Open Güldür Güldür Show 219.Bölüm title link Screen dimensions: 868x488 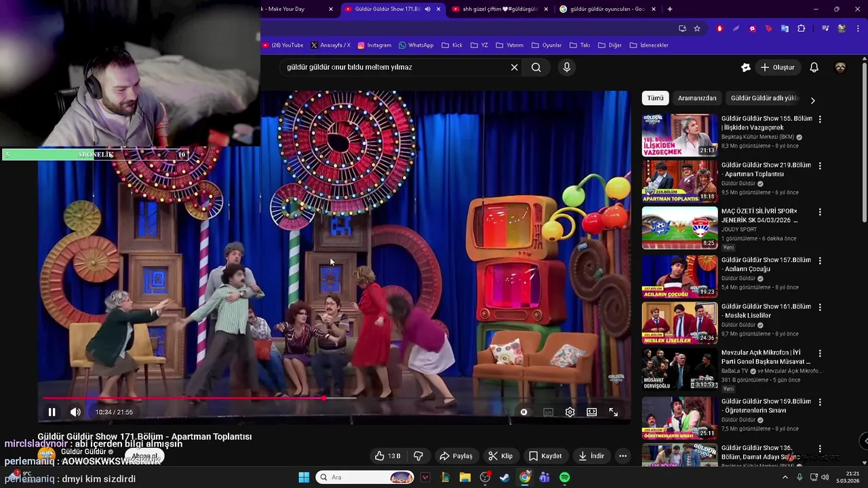pyautogui.click(x=766, y=169)
